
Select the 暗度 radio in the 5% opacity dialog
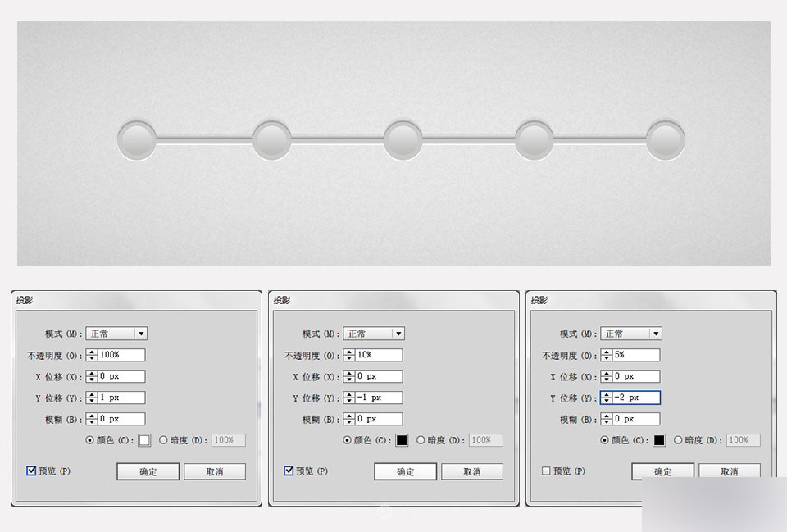(x=678, y=440)
